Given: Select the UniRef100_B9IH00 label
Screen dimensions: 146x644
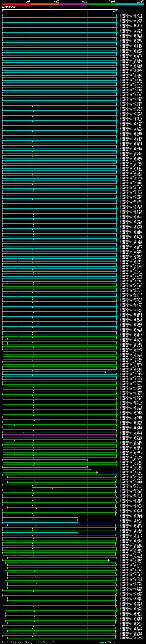Looking at the screenshot, I should coord(131,625).
